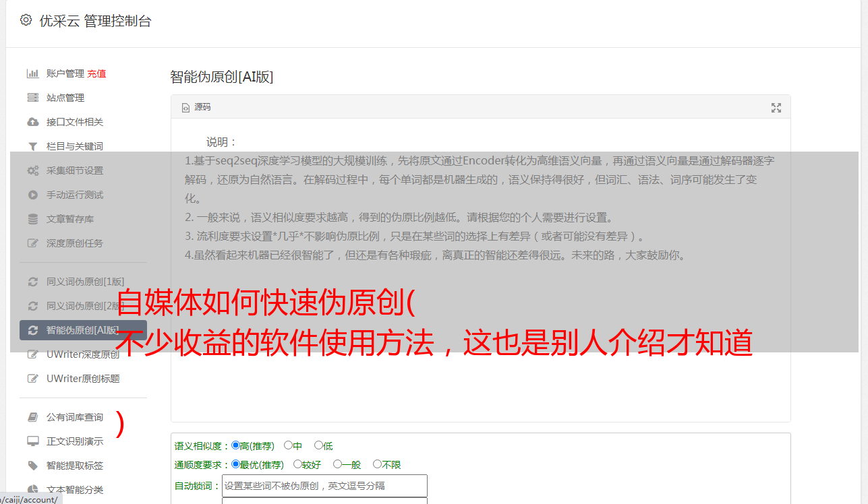The image size is (868, 504).
Task: Click the database icon for 文章暂存库
Action: point(32,219)
